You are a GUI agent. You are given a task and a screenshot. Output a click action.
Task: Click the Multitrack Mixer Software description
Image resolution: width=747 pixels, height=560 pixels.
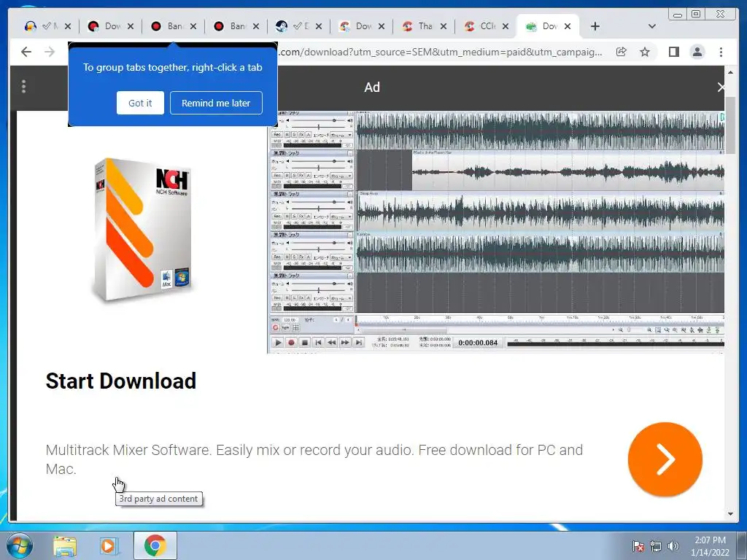[314, 459]
